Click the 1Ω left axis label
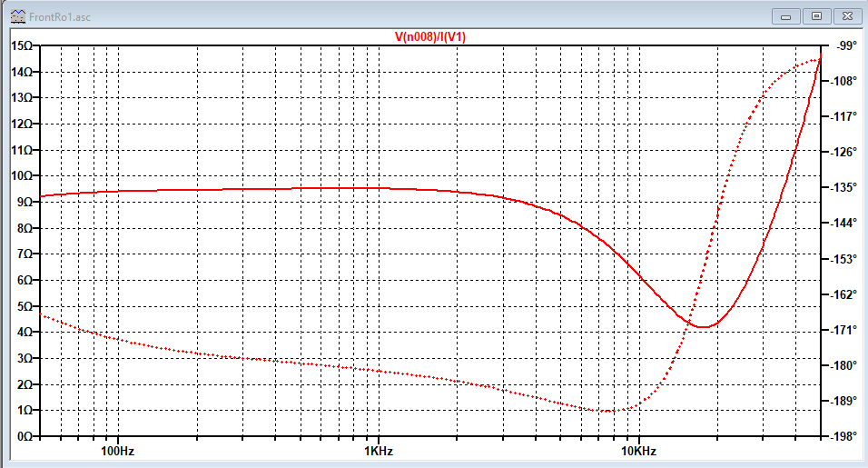Image resolution: width=868 pixels, height=468 pixels. [25, 411]
